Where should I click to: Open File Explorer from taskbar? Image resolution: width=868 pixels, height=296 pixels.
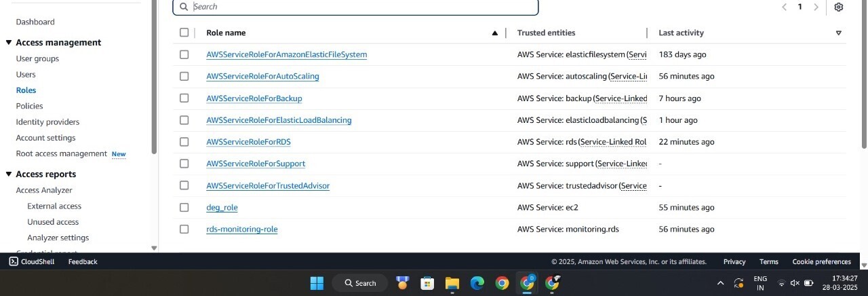(x=452, y=283)
